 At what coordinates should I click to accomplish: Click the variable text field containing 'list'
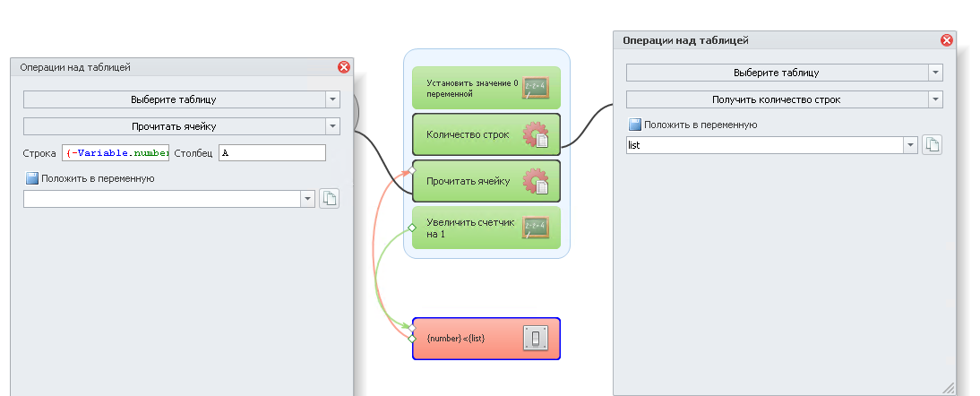(x=764, y=145)
